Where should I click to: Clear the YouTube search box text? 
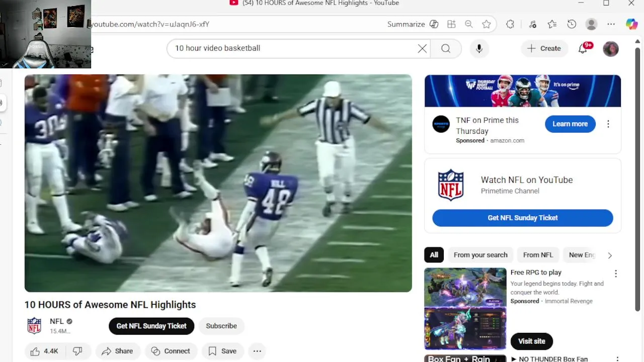pyautogui.click(x=422, y=48)
